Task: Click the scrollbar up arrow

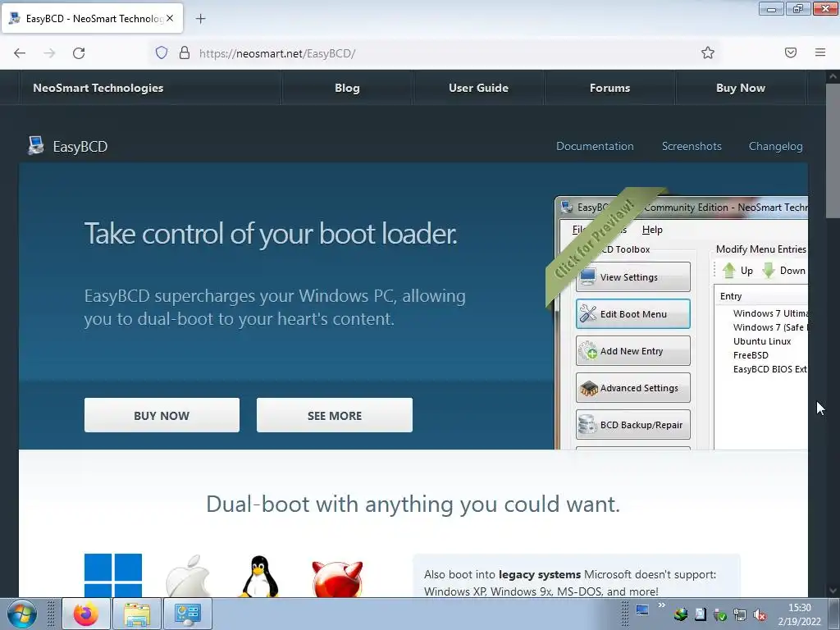Action: [832, 76]
